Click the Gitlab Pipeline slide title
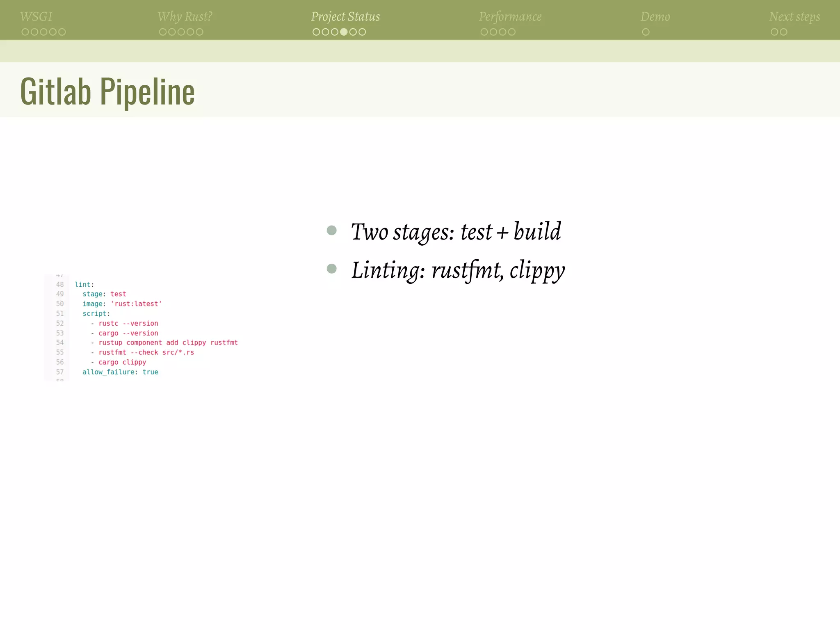840x630 pixels. [107, 91]
